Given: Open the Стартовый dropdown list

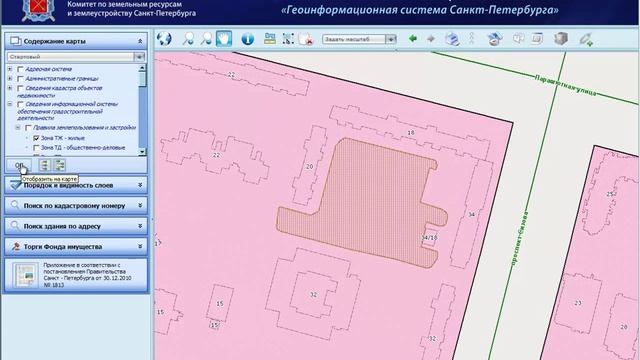Looking at the screenshot, I should coord(139,57).
